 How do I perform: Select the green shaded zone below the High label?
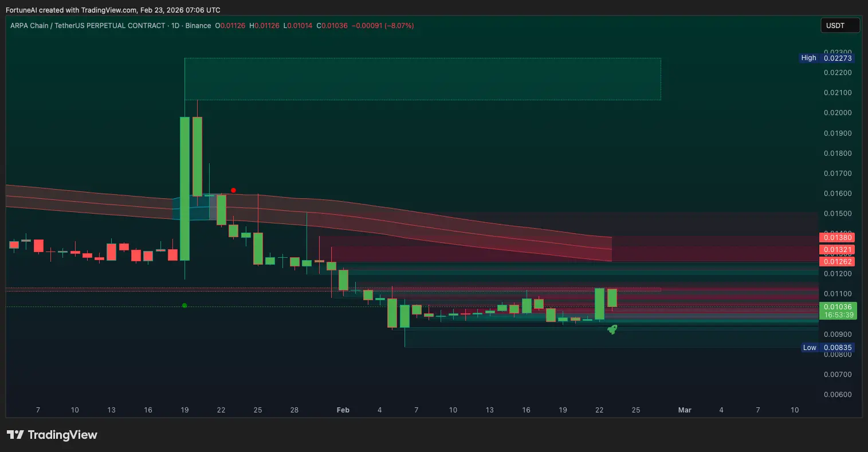(423, 79)
